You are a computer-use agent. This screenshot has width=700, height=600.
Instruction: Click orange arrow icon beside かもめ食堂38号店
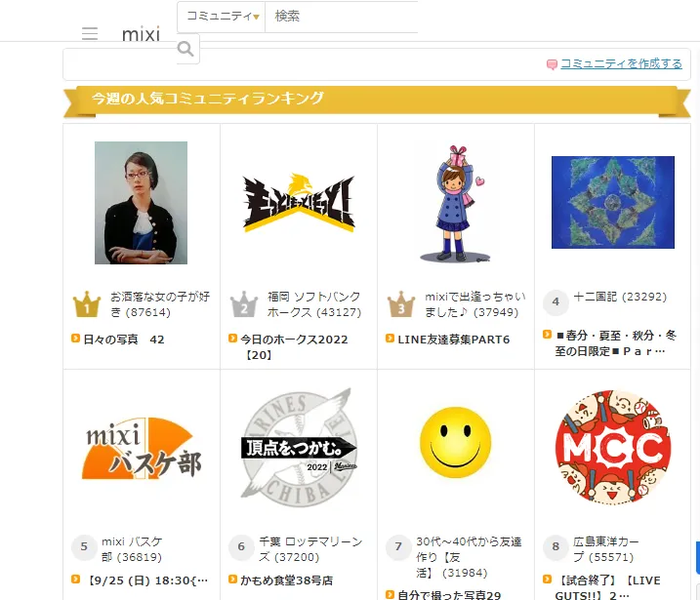(x=232, y=580)
